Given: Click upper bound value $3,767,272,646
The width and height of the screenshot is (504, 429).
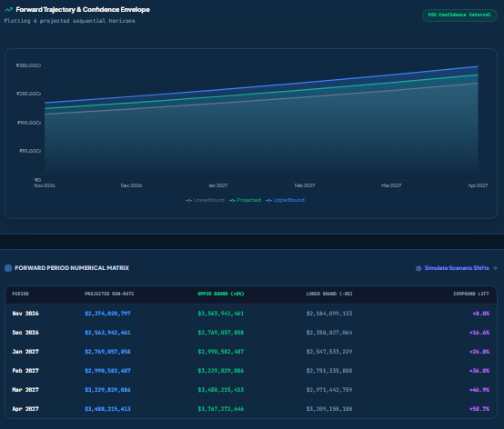Looking at the screenshot, I should [221, 409].
